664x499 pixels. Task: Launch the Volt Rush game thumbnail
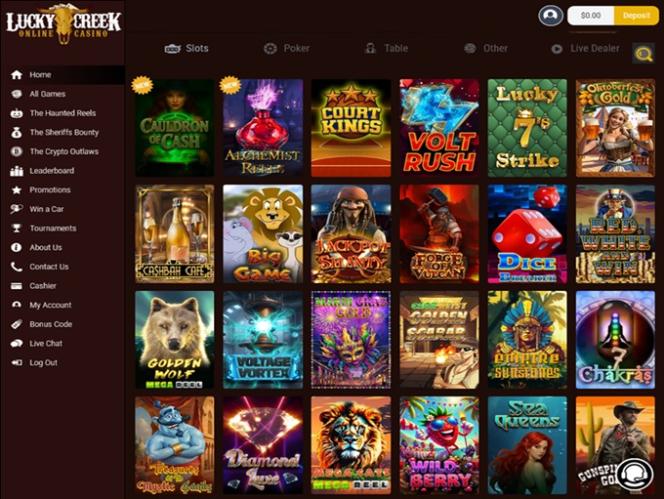coord(439,128)
